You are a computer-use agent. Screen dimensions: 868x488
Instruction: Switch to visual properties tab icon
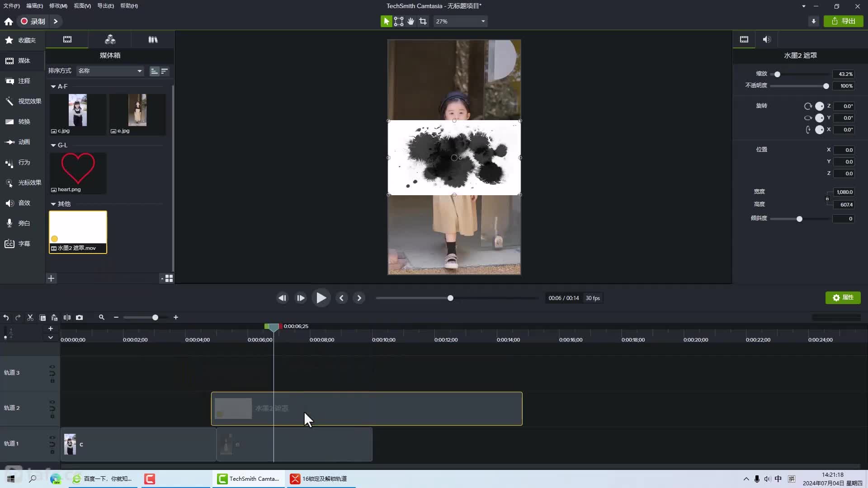(744, 39)
